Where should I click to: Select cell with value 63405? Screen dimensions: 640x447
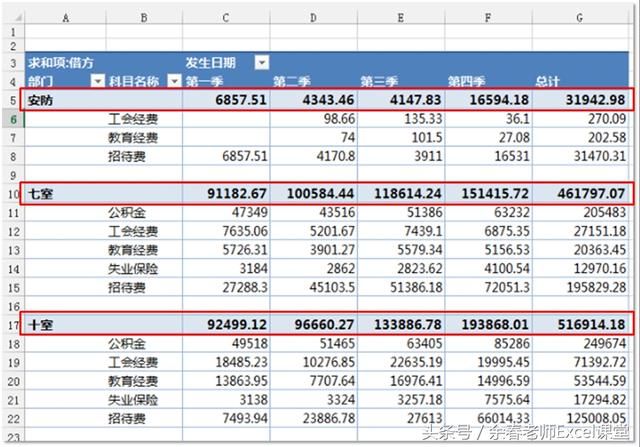click(x=401, y=344)
